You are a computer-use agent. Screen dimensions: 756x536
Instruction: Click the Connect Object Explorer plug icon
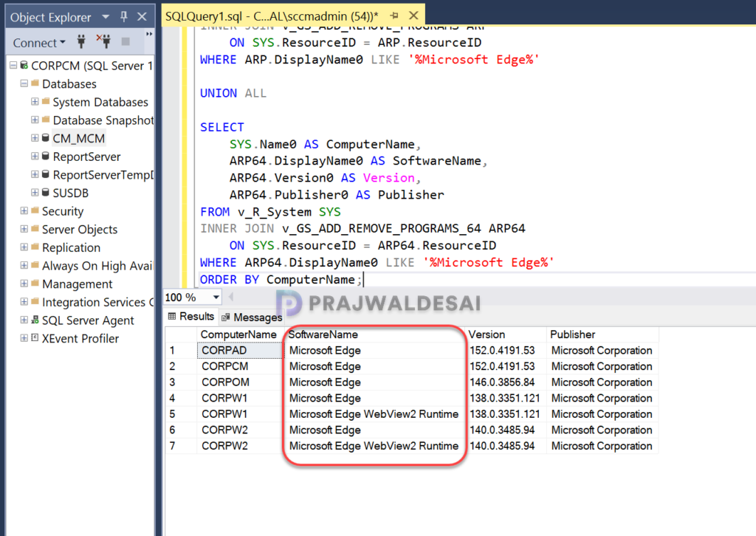[81, 42]
